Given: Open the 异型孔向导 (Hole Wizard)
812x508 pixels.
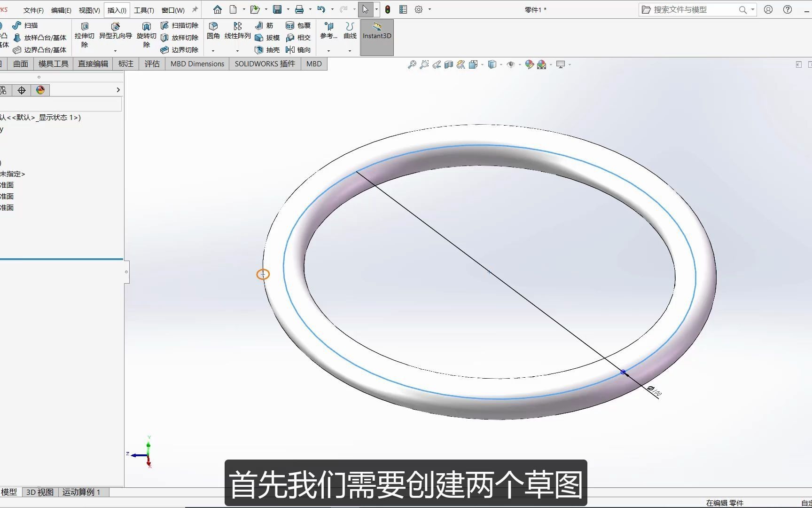Looking at the screenshot, I should pos(115,34).
